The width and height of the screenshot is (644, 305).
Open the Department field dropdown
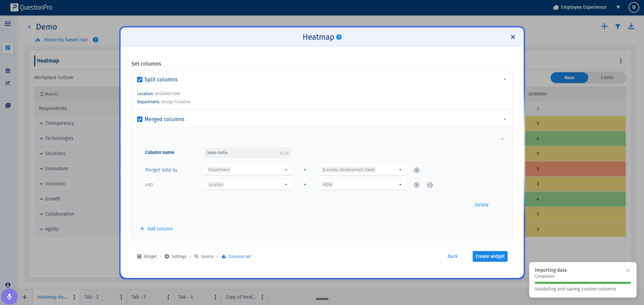click(x=248, y=170)
